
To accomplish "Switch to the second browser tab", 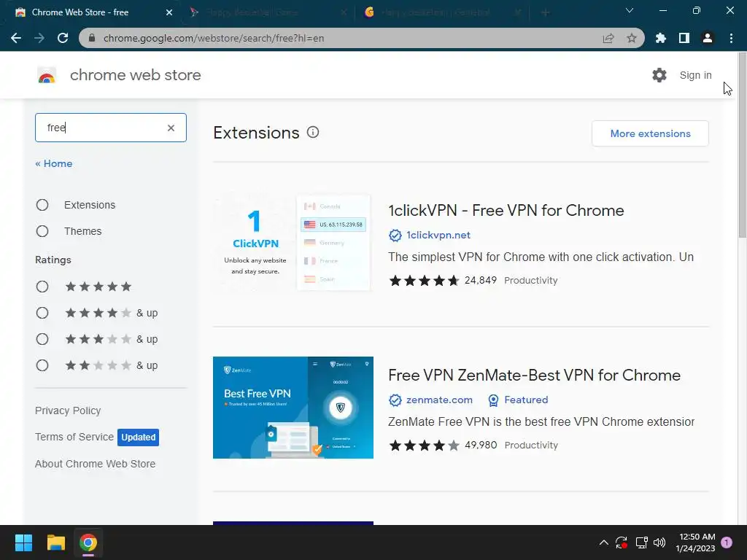I will click(267, 12).
